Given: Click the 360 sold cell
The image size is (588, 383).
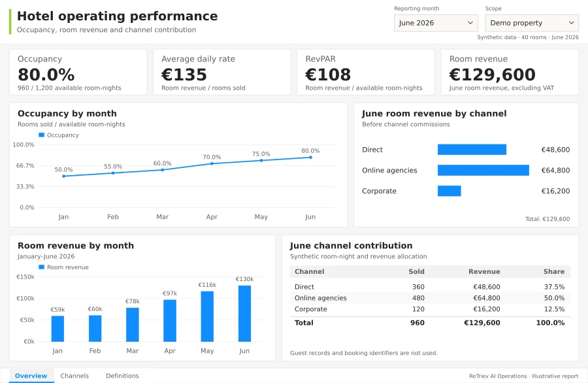Looking at the screenshot, I should pyautogui.click(x=418, y=286).
